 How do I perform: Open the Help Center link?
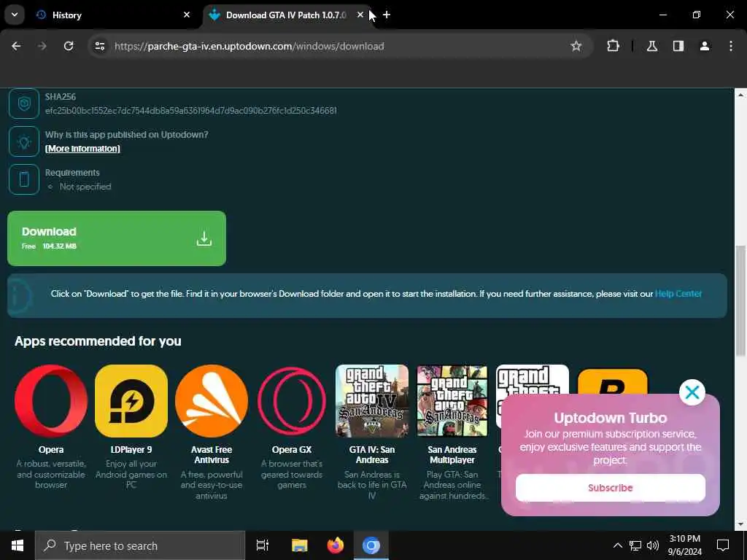678,294
